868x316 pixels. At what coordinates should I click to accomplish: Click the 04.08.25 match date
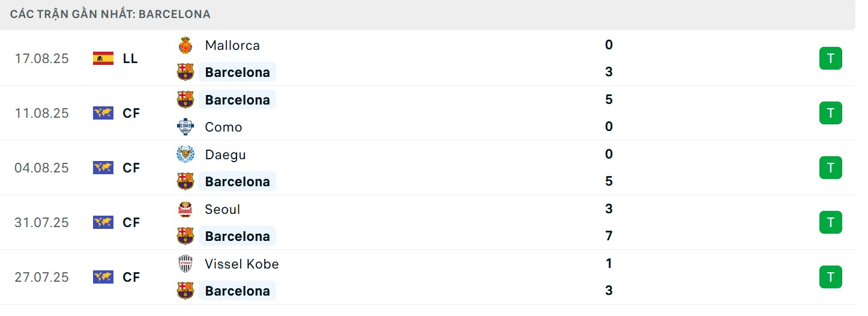pos(42,168)
